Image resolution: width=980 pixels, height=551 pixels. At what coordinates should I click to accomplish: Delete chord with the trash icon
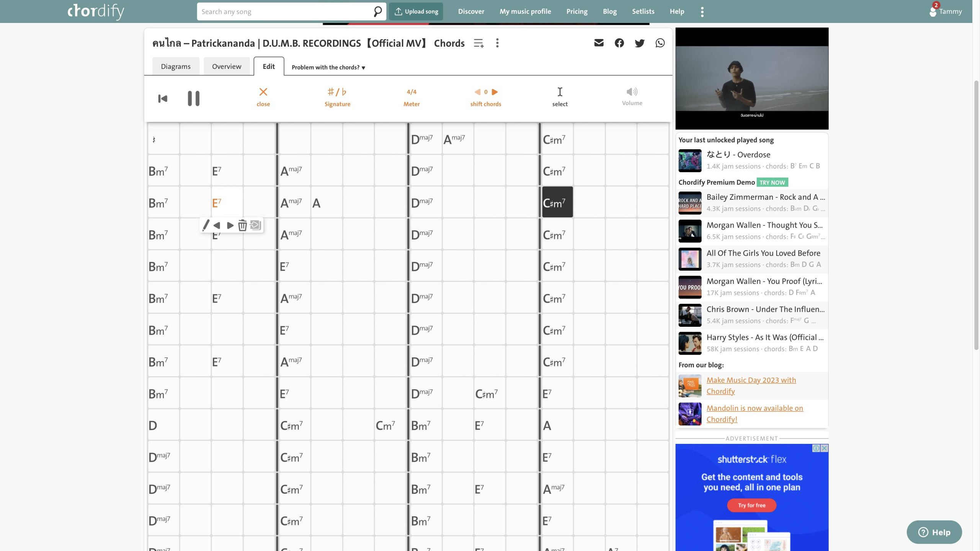(x=242, y=225)
